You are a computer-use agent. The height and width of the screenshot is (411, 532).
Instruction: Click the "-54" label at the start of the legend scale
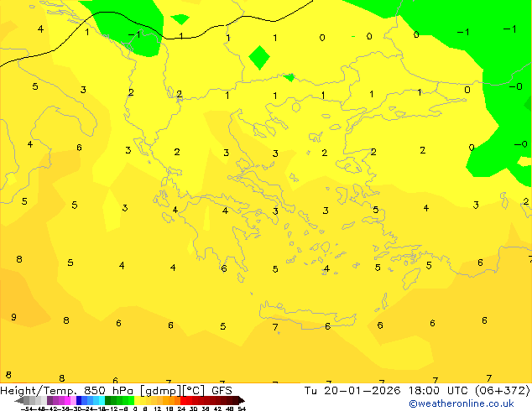point(27,408)
